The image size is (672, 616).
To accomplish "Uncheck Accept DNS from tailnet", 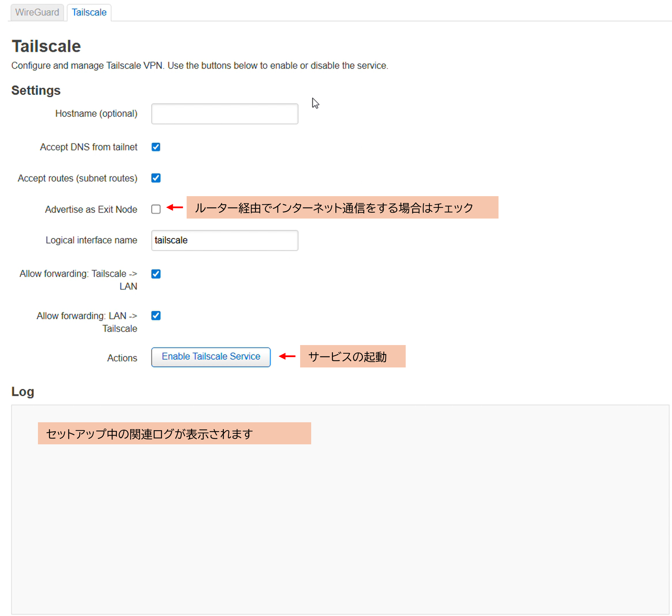I will (156, 147).
